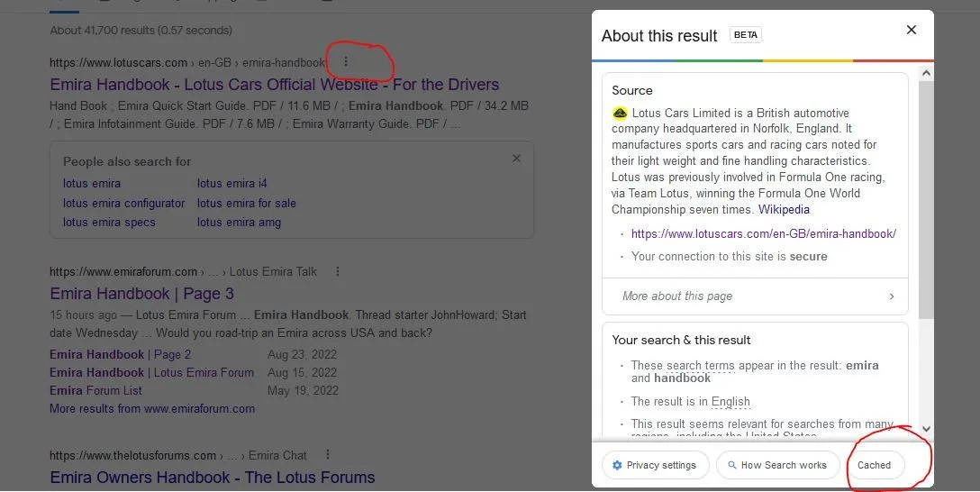Open the Cached page button
Image resolution: width=980 pixels, height=492 pixels.
(x=874, y=465)
